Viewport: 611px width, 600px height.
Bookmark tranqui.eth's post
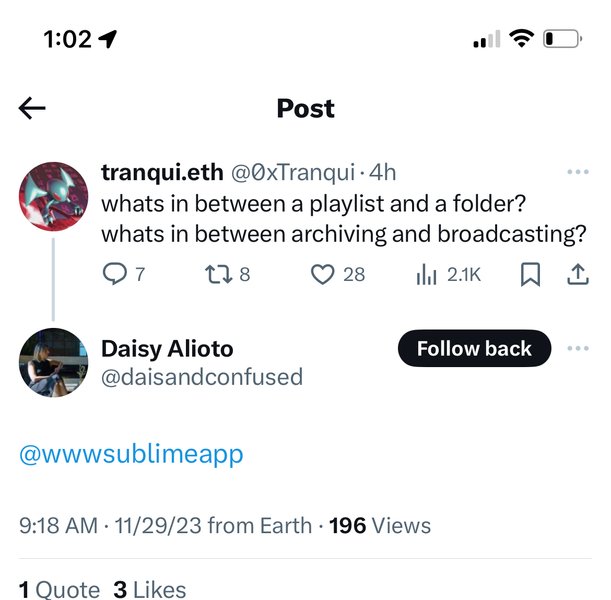click(x=530, y=274)
